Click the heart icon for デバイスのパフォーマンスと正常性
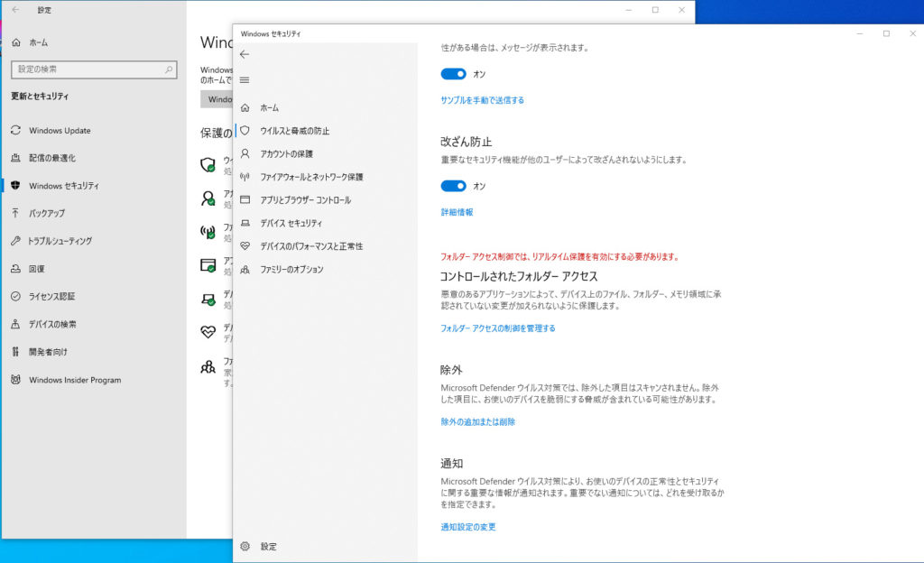Screen dimensions: 924x563 (245, 245)
